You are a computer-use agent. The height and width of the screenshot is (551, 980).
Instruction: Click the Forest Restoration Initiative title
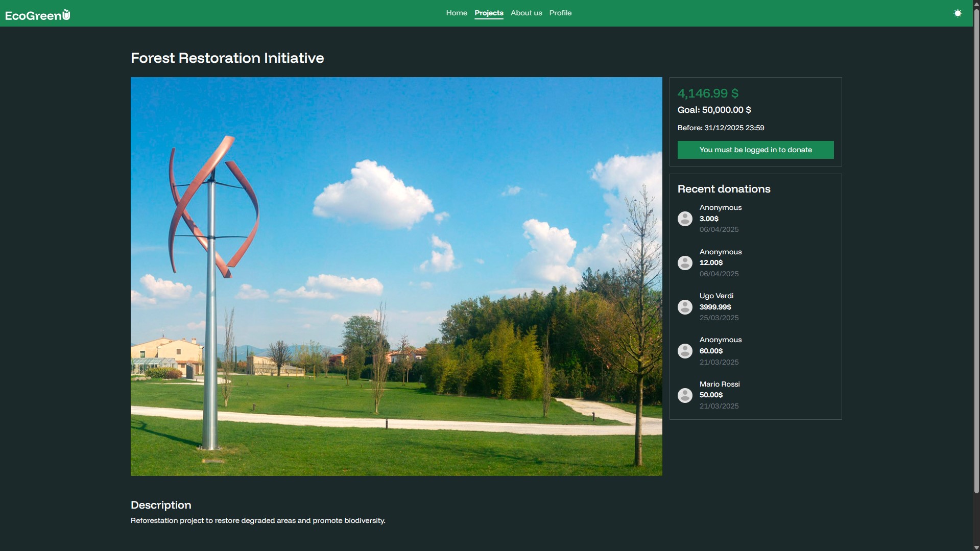pos(227,58)
